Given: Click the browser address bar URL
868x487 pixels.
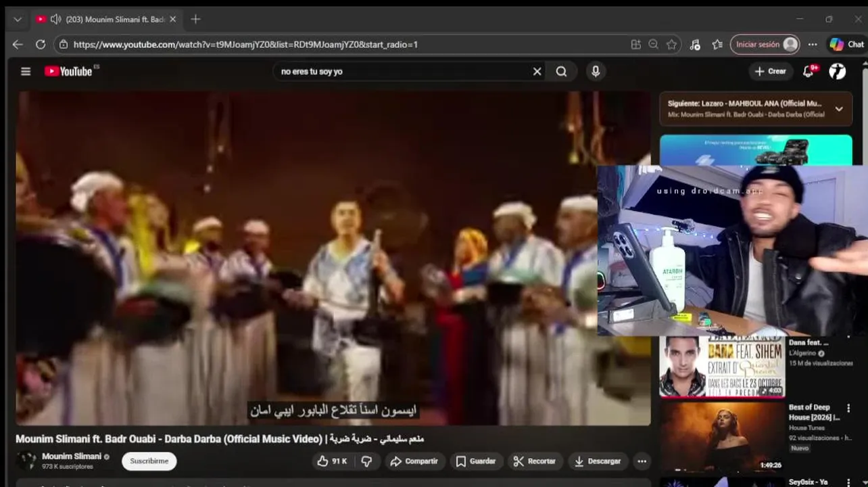Looking at the screenshot, I should [245, 44].
